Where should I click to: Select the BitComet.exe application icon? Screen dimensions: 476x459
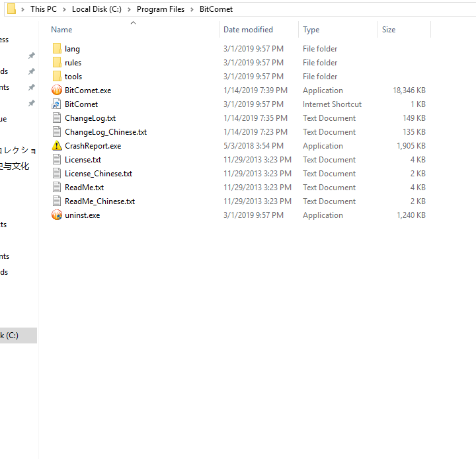[x=57, y=90]
